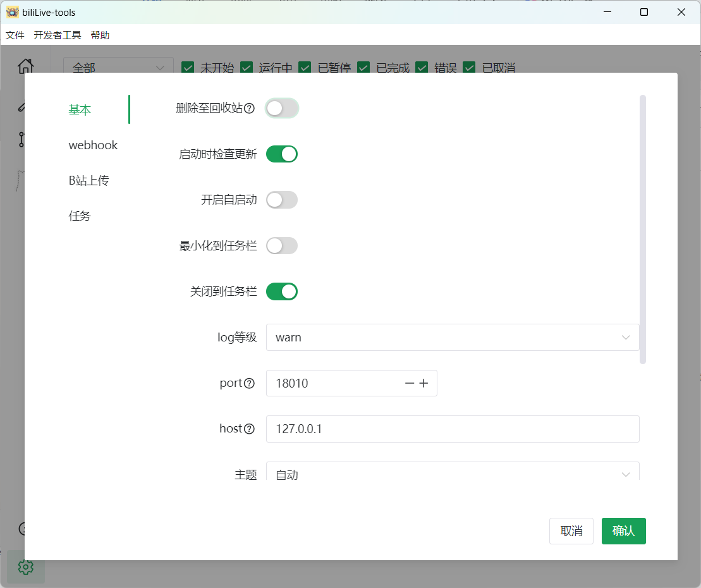Toggle the 删除至回收站 switch
Image resolution: width=701 pixels, height=588 pixels.
(282, 108)
